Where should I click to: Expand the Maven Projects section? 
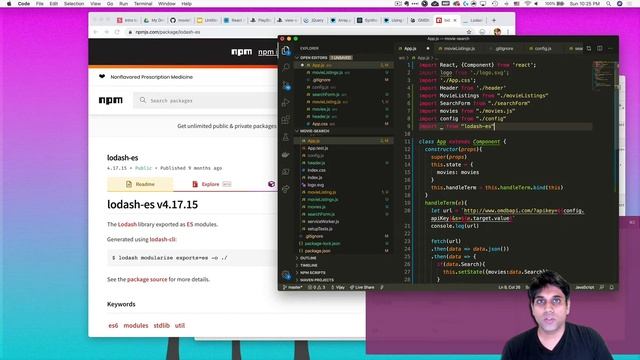[317, 280]
